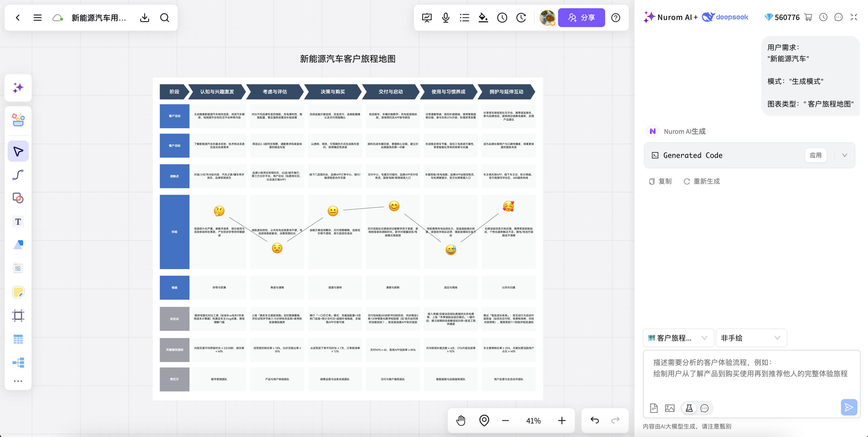Attach an image icon in prompt box
This screenshot has height=437, width=868.
[x=670, y=408]
